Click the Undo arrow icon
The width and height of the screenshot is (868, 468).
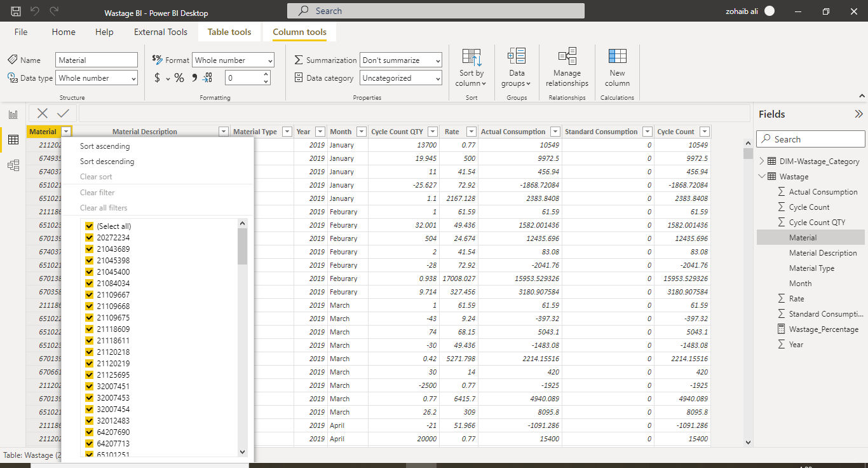pyautogui.click(x=35, y=11)
